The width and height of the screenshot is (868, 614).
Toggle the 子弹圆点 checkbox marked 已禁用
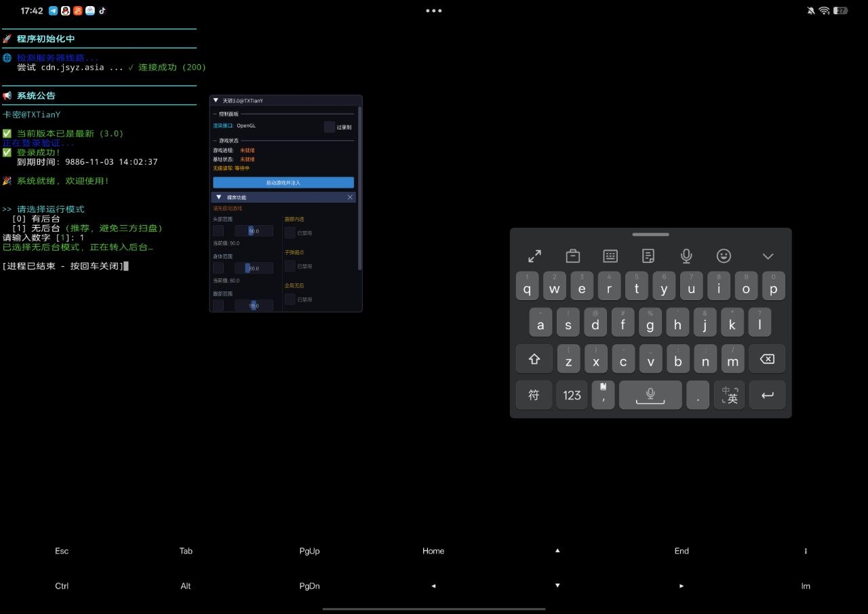[x=290, y=266]
